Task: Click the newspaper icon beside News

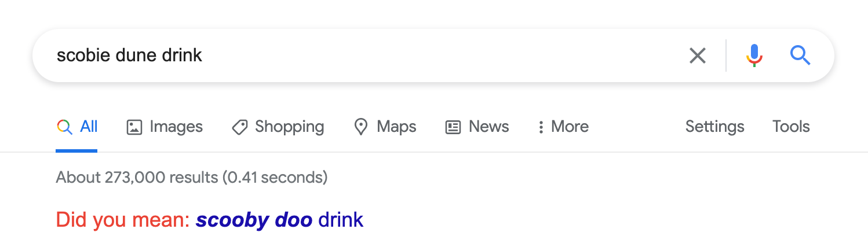Action: pyautogui.click(x=453, y=127)
